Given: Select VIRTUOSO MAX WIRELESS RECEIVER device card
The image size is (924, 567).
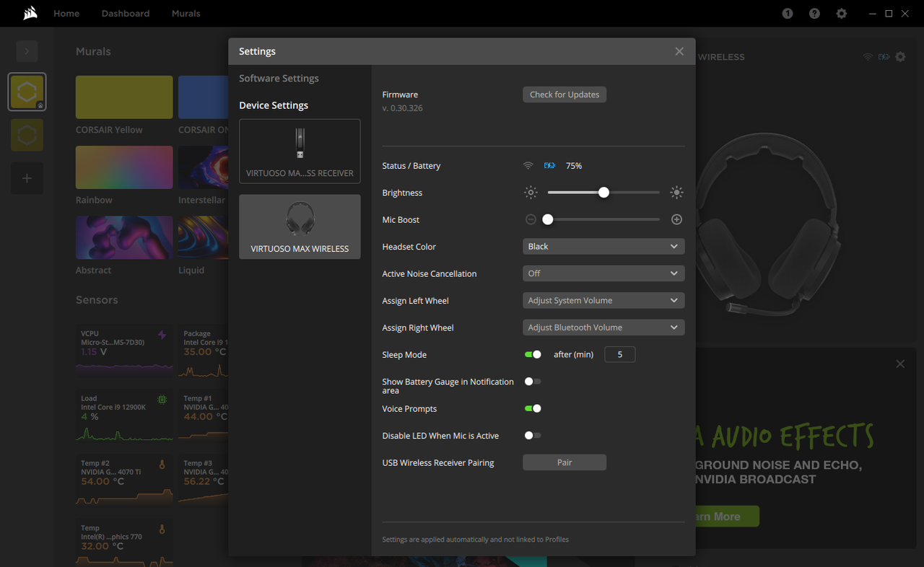Looking at the screenshot, I should coord(300,151).
